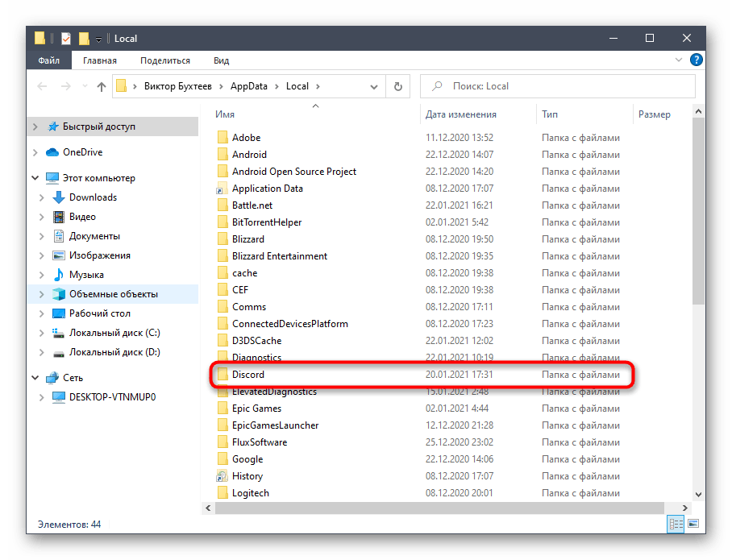This screenshot has width=732, height=560.
Task: Open the address bar history dropdown
Action: click(375, 86)
